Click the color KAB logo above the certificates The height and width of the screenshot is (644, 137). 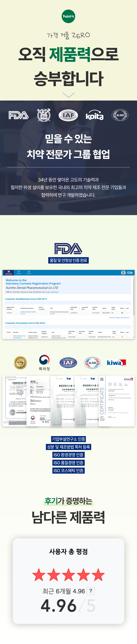pos(93,362)
